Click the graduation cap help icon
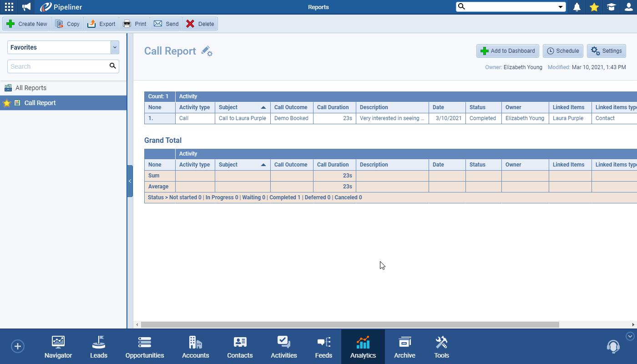The height and width of the screenshot is (364, 637). [611, 7]
